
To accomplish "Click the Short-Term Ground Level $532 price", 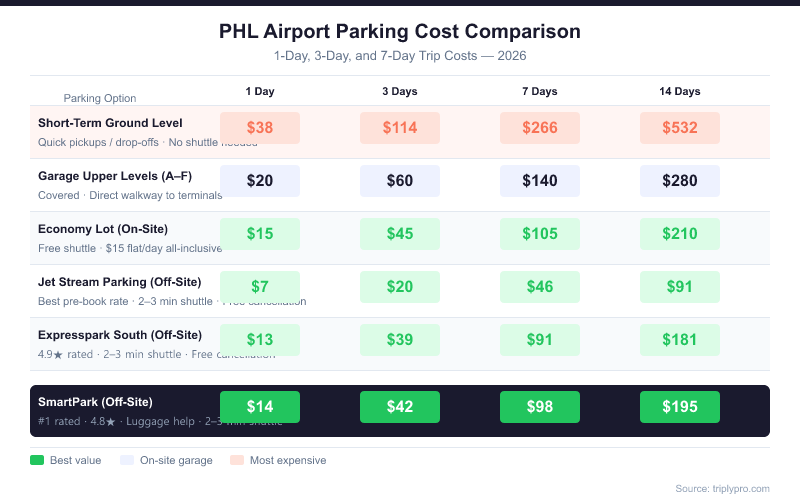I will point(680,128).
